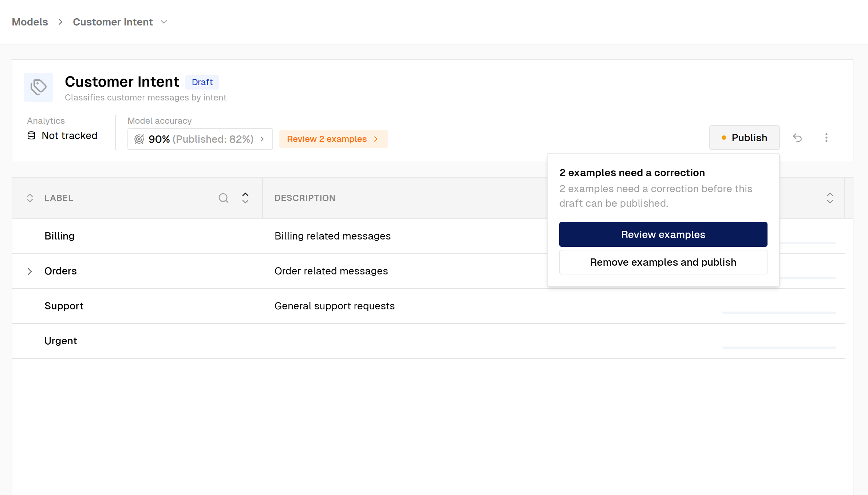The width and height of the screenshot is (868, 495).
Task: Go to Models in the breadcrumb
Action: pos(30,22)
